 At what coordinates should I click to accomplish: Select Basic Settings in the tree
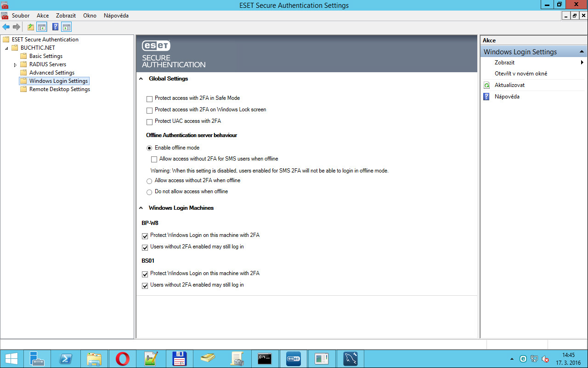[46, 56]
